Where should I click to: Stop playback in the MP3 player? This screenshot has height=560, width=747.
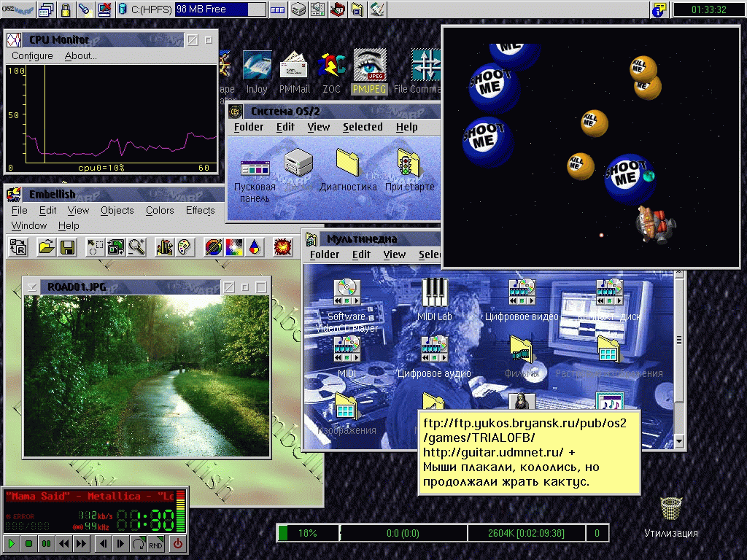point(28,543)
